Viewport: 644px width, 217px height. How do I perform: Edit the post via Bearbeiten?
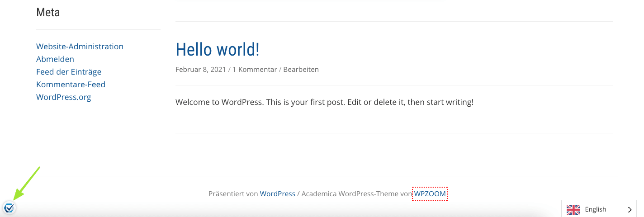[x=301, y=70]
